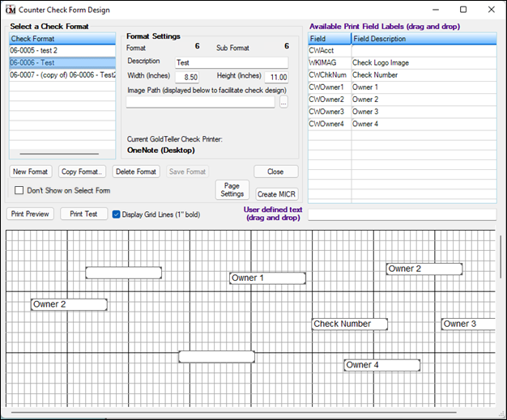Screen dimensions: 507x420
Task: Click the New Format button
Action: tap(30, 172)
